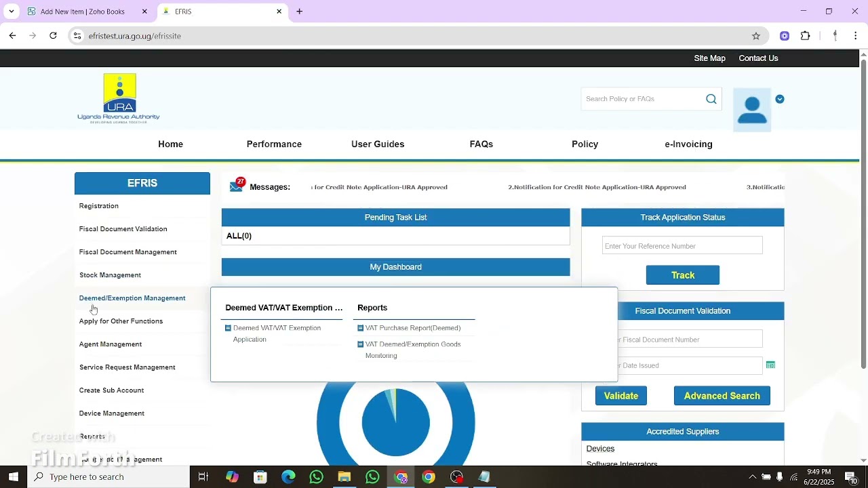Click the purple browser extension icon
868x488 pixels.
point(785,36)
